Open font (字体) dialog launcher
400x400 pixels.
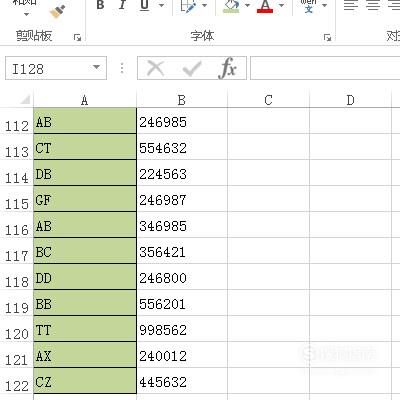pyautogui.click(x=327, y=38)
